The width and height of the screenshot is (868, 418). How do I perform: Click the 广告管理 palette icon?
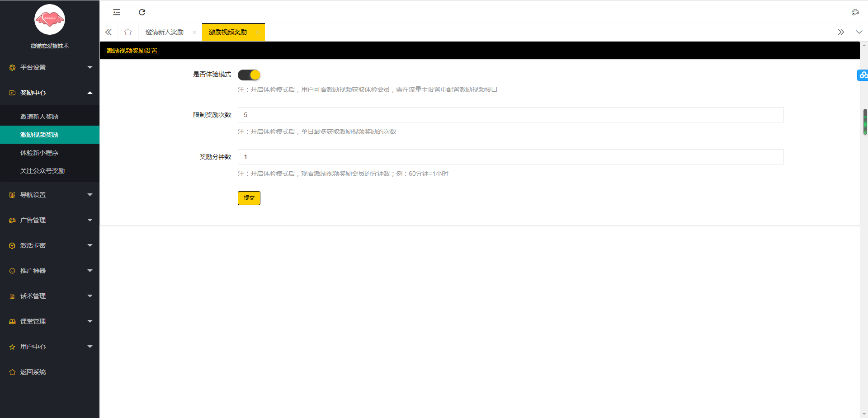click(12, 220)
